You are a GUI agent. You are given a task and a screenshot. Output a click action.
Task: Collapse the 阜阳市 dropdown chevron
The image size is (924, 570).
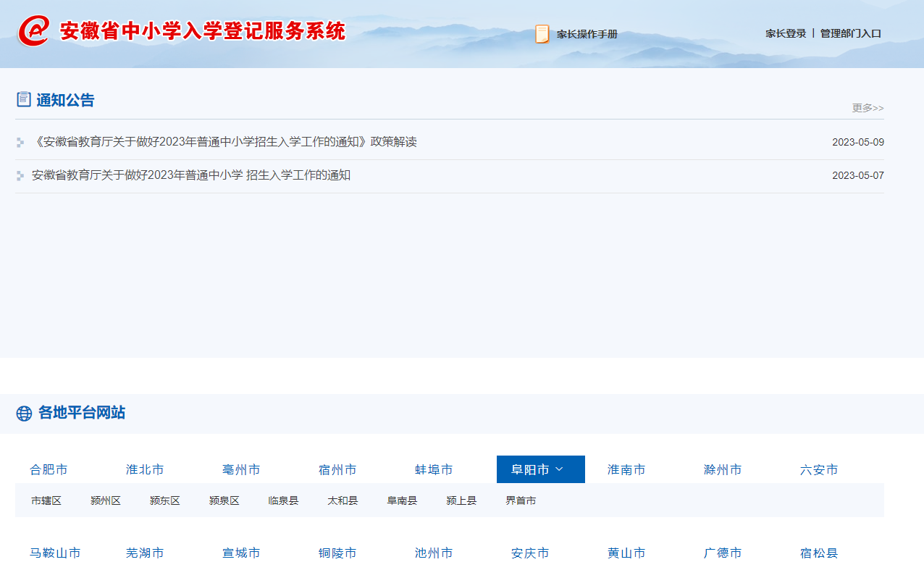[x=559, y=469]
